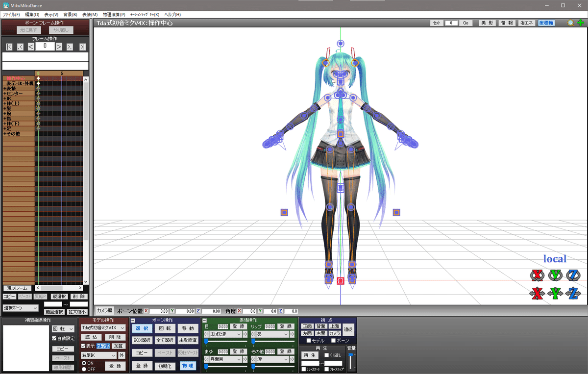Go to previous keyframe button

[x=20, y=47]
